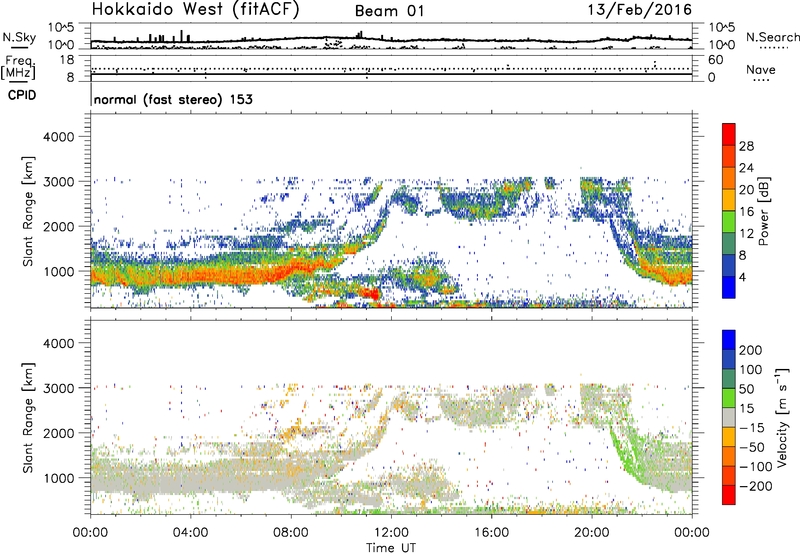
Task: Click the '18' frequency axis tick
Action: (67, 59)
